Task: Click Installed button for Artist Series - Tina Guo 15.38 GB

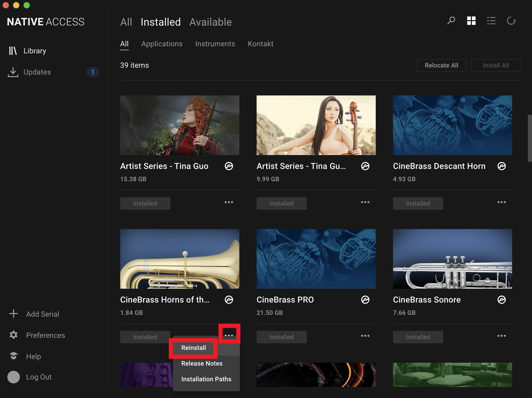Action: point(145,203)
